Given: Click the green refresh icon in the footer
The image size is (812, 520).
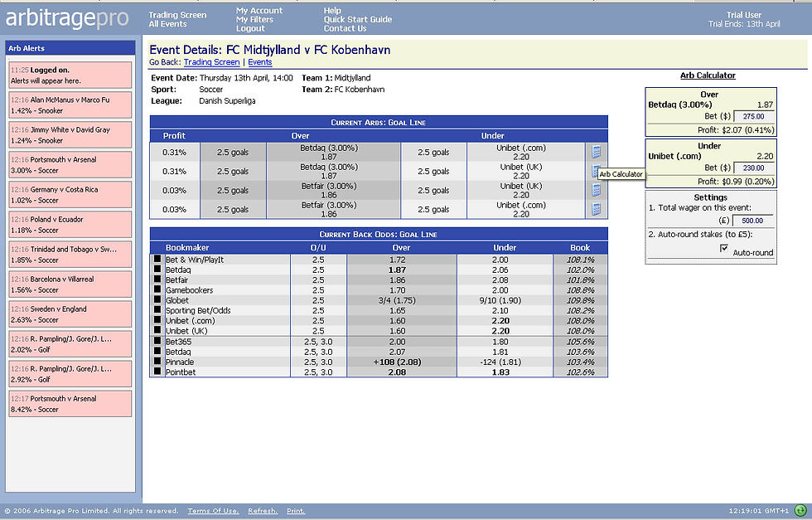Looking at the screenshot, I should 800,511.
